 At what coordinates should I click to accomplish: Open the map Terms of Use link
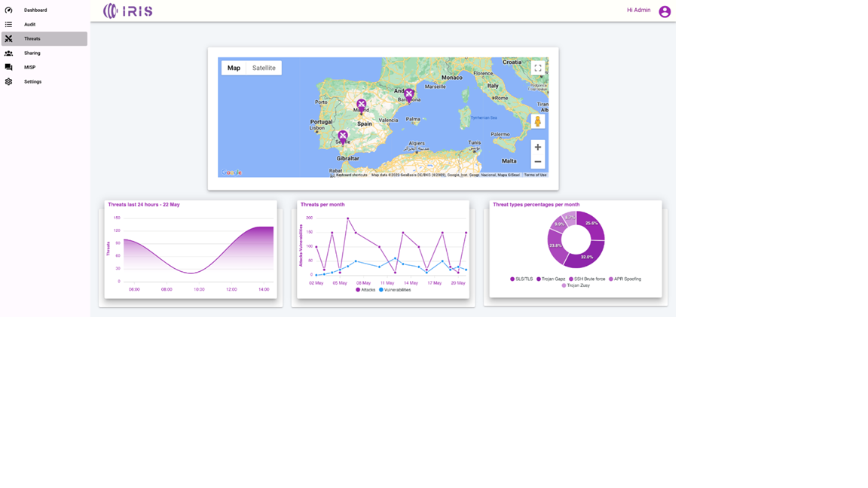pos(535,175)
